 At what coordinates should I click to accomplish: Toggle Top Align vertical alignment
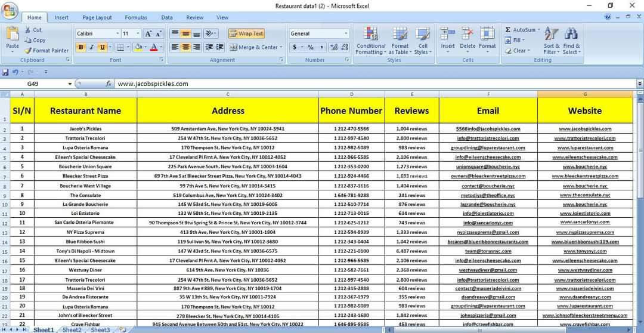pyautogui.click(x=175, y=33)
